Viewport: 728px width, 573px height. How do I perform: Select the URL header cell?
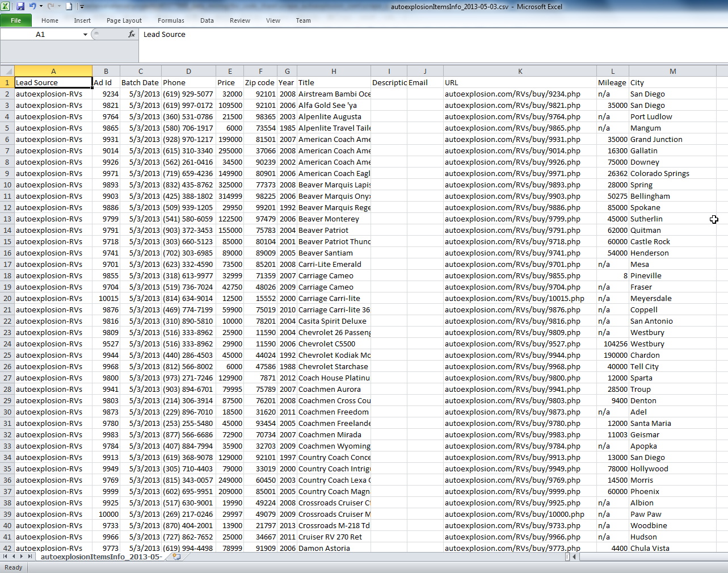pos(520,82)
